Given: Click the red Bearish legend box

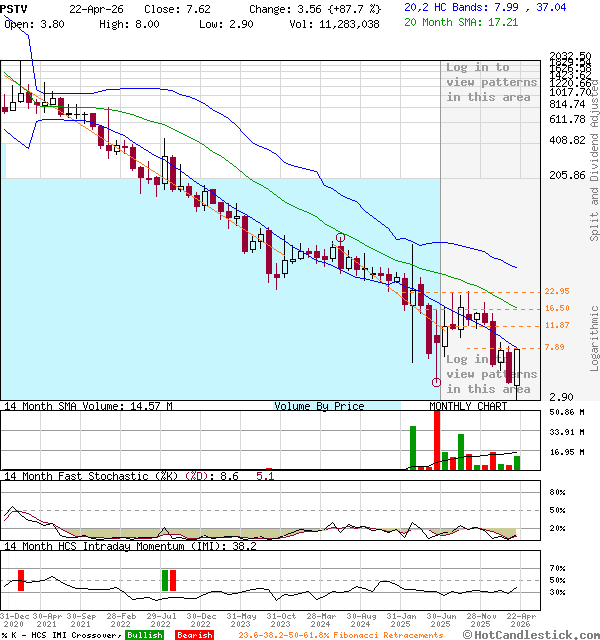Looking at the screenshot, I should click(x=194, y=635).
